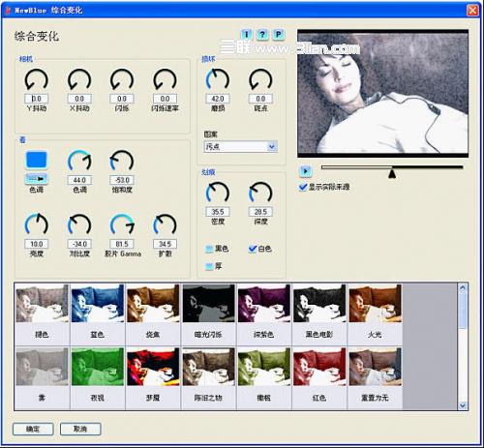484x448 pixels.
Task: Click the 色调 dial showing 44.0
Action: tap(79, 161)
